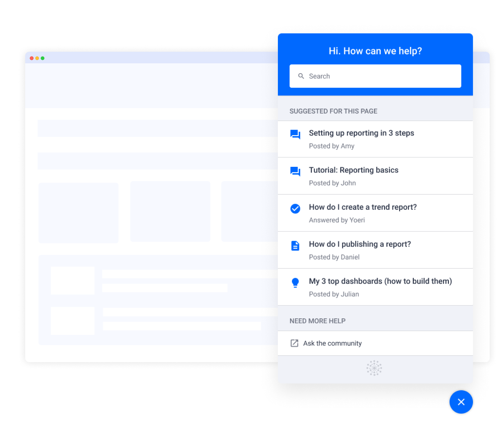The image size is (504, 431).
Task: View 'My 3 top dashboards (how to build them)'
Action: point(380,281)
